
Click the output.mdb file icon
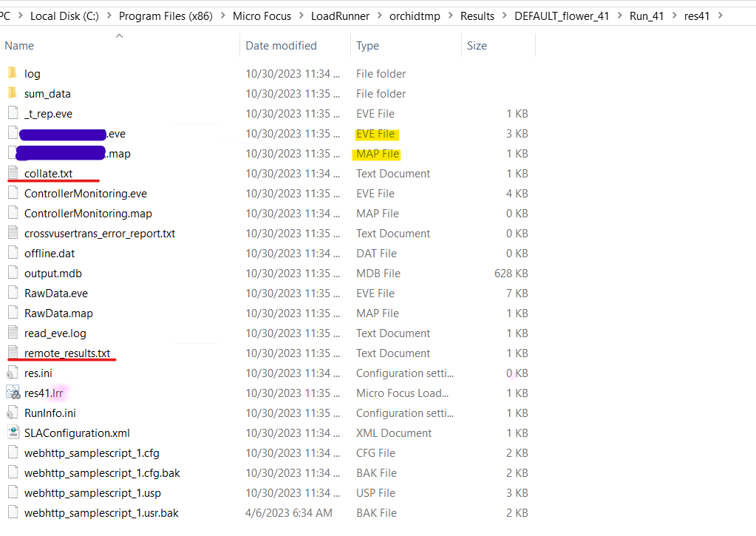coord(13,273)
